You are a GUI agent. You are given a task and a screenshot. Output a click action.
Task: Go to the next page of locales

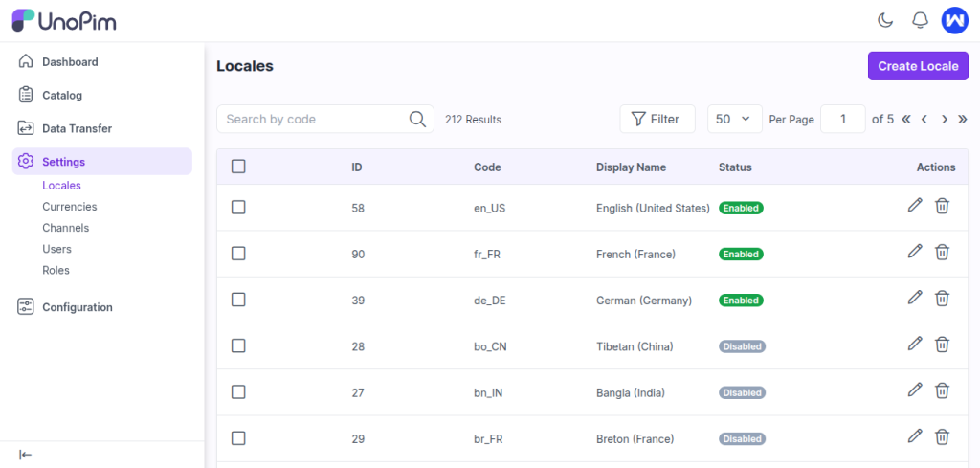(944, 120)
